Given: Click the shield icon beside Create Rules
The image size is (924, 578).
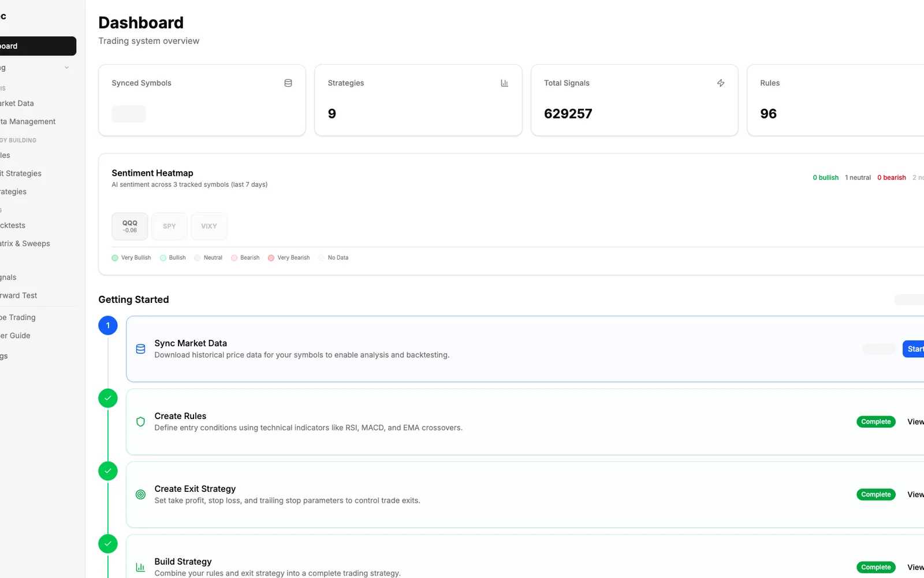Looking at the screenshot, I should [140, 422].
